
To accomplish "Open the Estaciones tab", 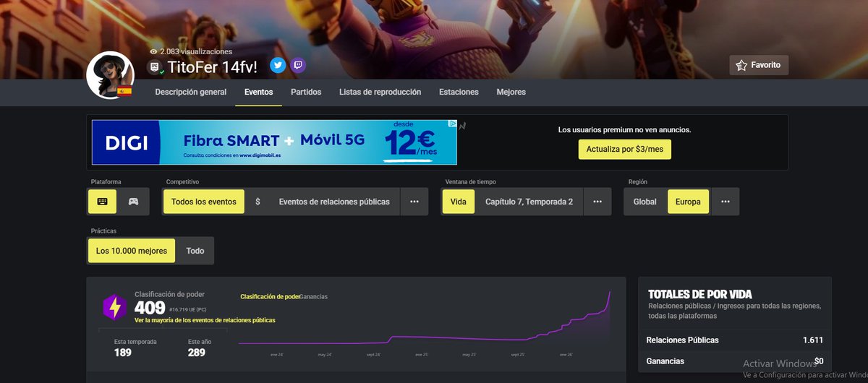I will click(459, 92).
